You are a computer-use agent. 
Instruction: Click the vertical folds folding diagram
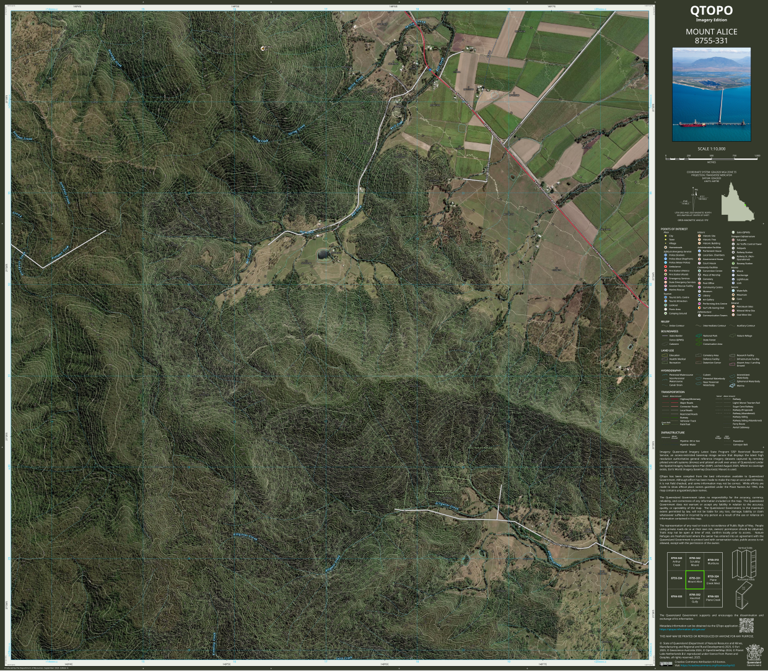[x=744, y=564]
